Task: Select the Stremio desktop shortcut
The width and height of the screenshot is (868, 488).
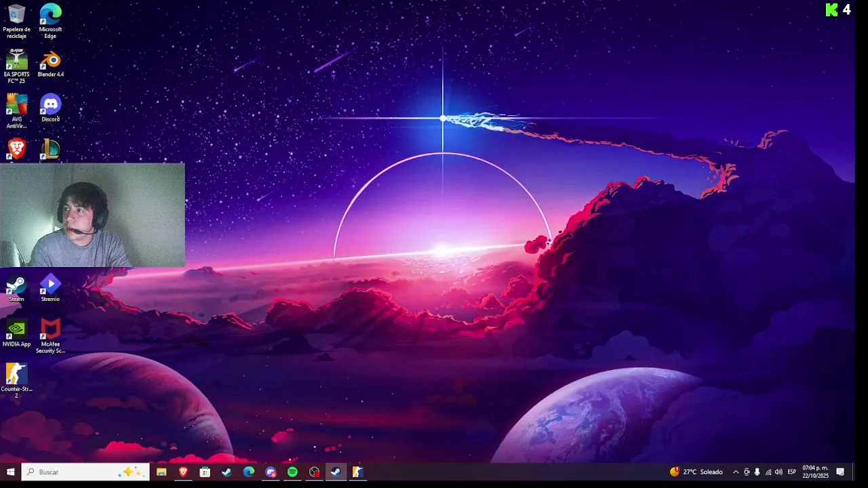Action: [50, 288]
